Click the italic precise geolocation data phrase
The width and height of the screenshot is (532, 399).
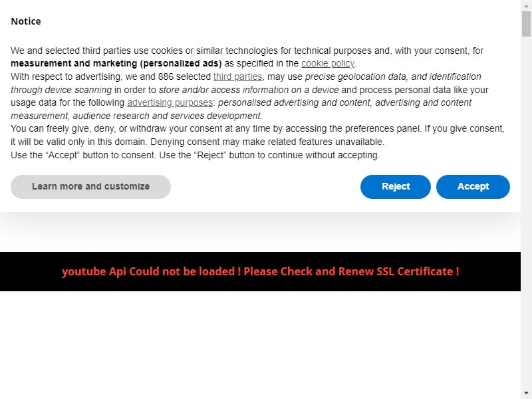tap(355, 76)
